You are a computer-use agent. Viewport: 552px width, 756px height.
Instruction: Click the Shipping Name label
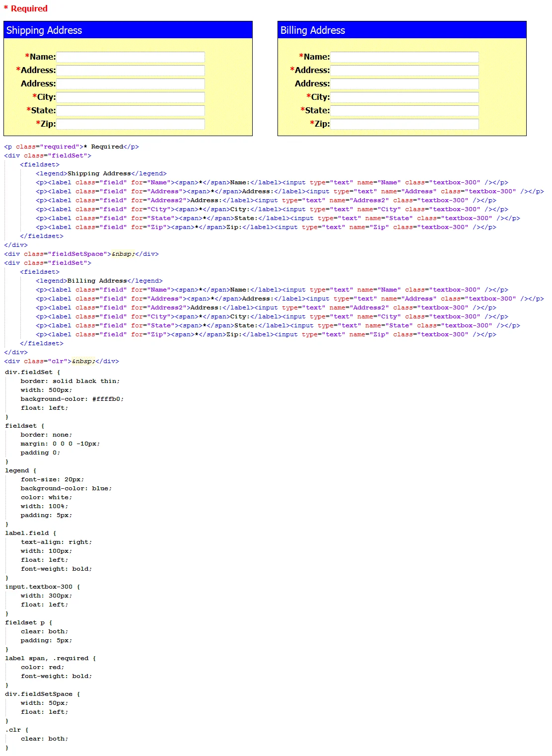tap(40, 57)
